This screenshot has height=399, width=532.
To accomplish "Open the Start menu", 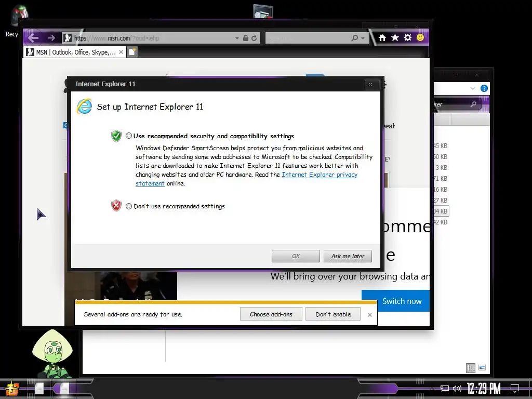I will click(12, 389).
